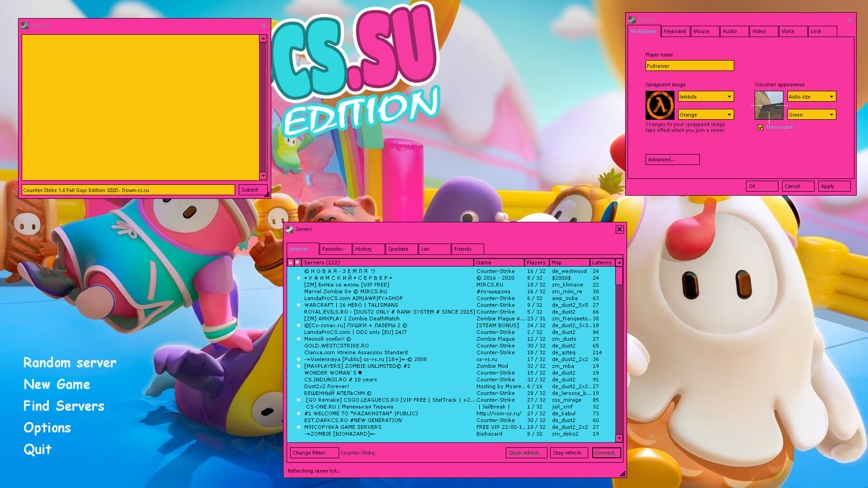The image size is (868, 488).
Task: Expand the Auto-size crosshair dropdown
Action: pos(811,97)
